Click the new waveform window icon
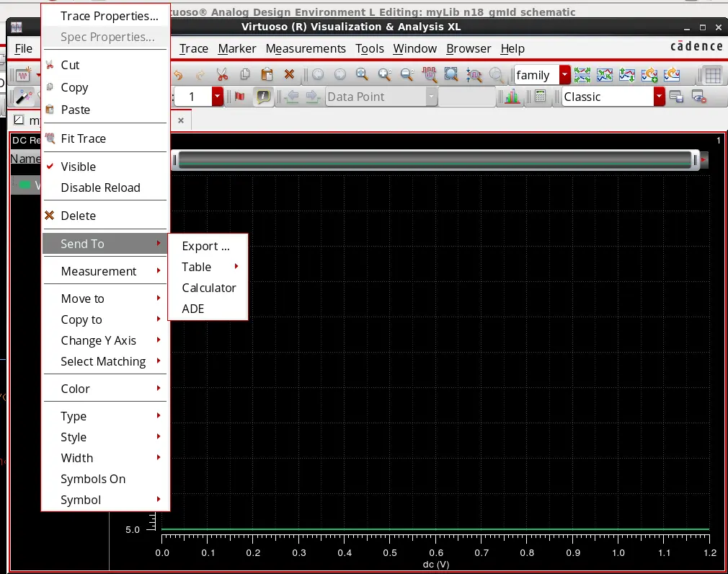Screen dimensions: 728x574 [x=23, y=75]
